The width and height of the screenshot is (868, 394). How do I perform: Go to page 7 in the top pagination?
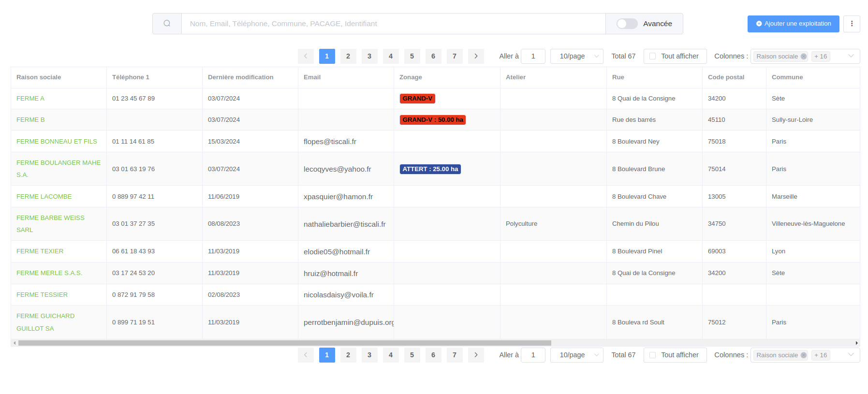tap(455, 56)
